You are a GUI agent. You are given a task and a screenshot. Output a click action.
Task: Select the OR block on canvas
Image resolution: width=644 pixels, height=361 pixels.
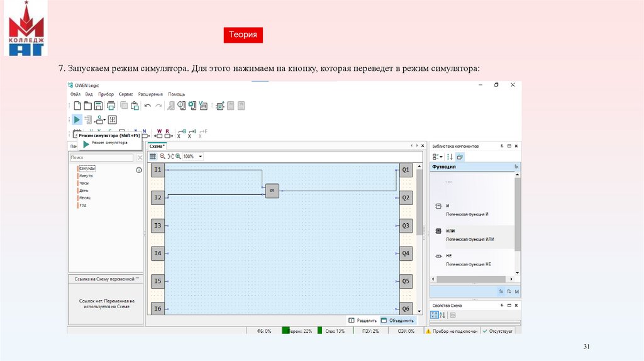[272, 191]
